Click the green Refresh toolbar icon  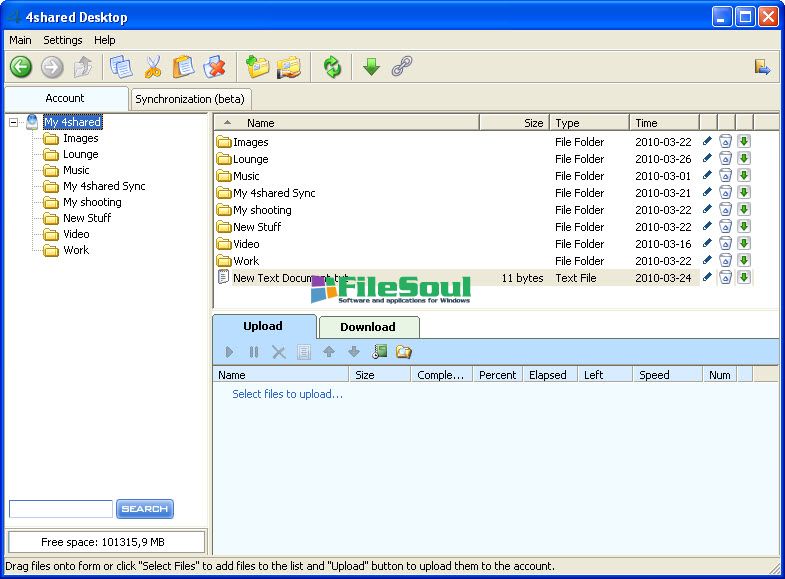pos(332,67)
